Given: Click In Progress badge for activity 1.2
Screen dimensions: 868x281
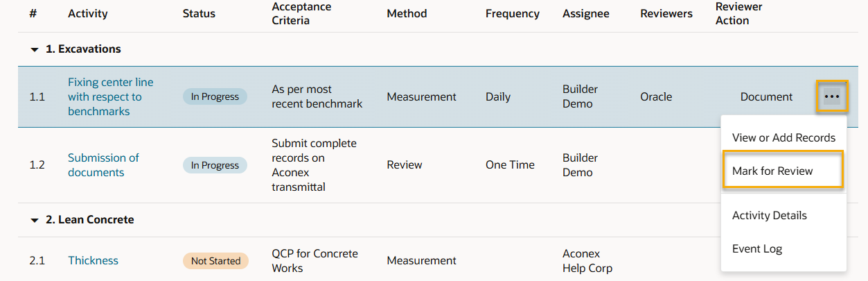Looking at the screenshot, I should coord(215,165).
